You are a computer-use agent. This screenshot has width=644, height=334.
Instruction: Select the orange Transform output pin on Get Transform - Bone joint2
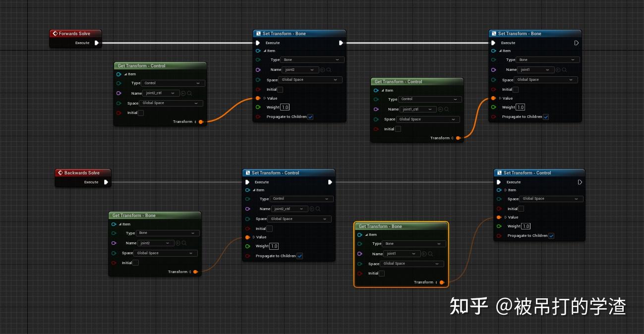pyautogui.click(x=195, y=272)
